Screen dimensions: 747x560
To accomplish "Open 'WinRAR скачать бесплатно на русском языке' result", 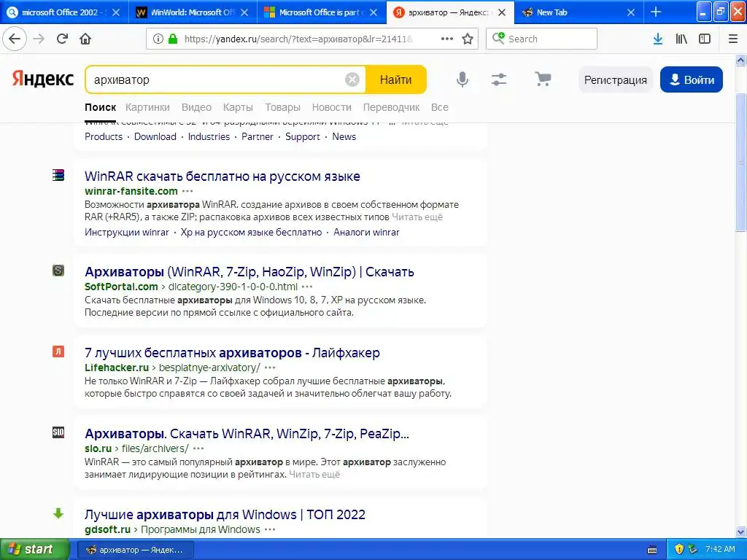I will click(x=222, y=176).
